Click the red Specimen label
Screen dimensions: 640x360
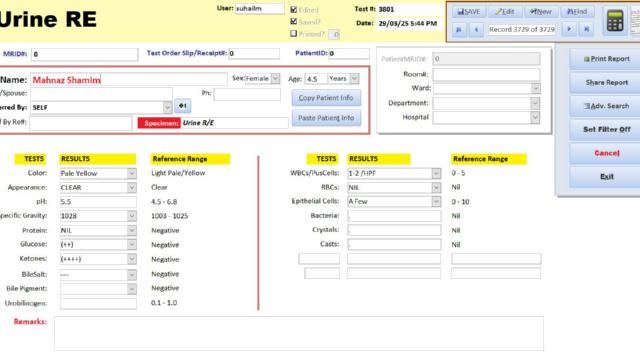[159, 123]
